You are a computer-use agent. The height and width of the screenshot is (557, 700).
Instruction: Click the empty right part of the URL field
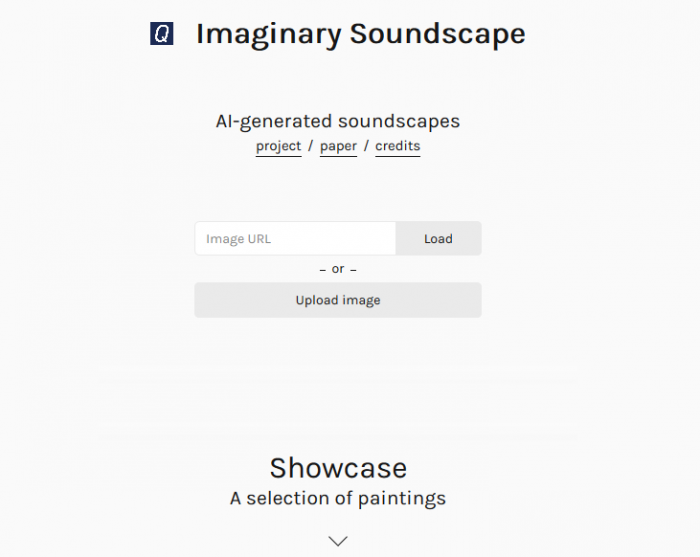(x=339, y=238)
